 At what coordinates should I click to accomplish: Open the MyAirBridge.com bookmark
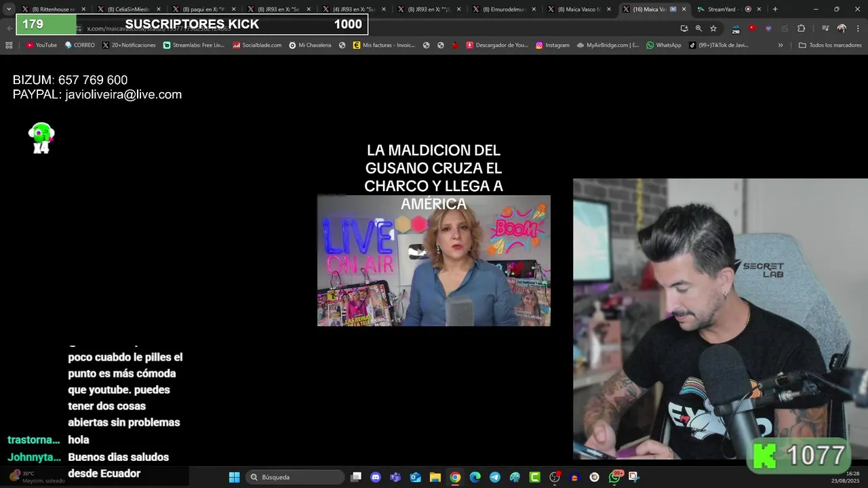(x=608, y=45)
